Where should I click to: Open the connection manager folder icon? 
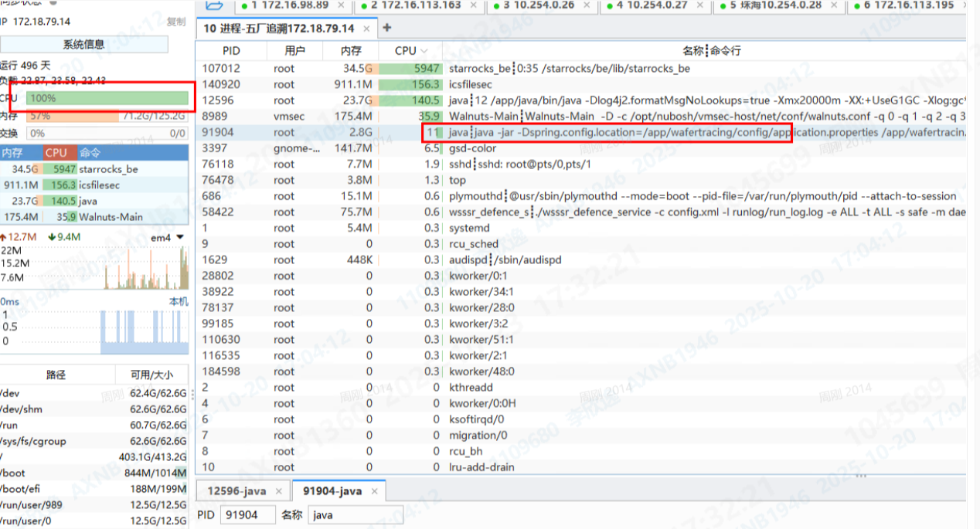[214, 6]
